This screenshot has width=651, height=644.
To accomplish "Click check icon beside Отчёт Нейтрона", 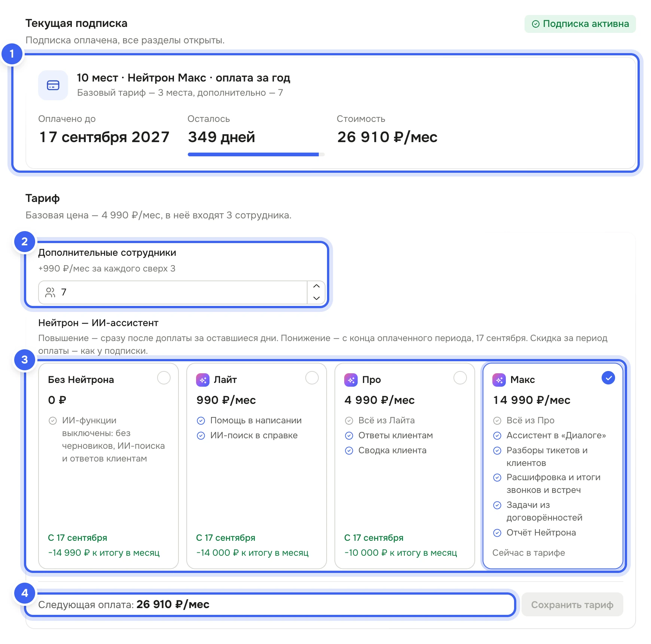I will [x=497, y=533].
